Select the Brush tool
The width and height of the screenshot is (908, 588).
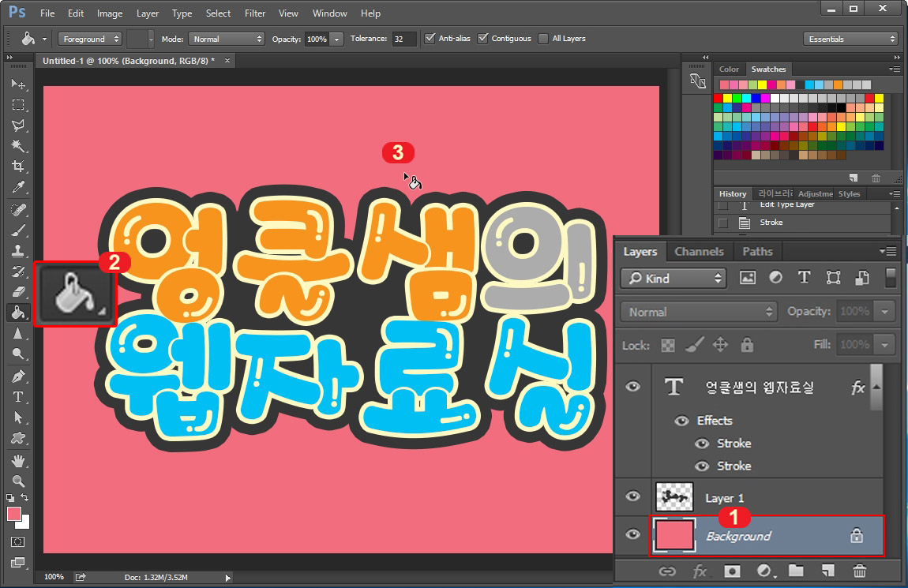(18, 230)
